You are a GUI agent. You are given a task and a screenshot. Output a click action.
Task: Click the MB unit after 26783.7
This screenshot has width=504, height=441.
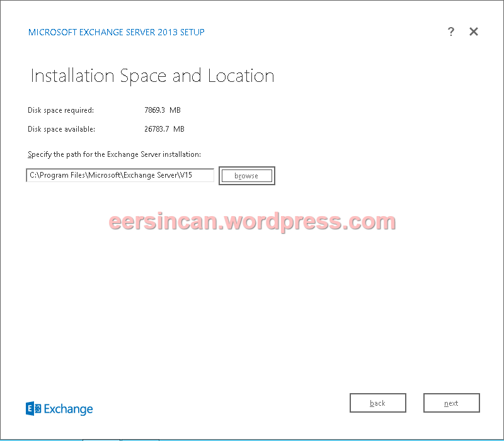click(x=178, y=129)
